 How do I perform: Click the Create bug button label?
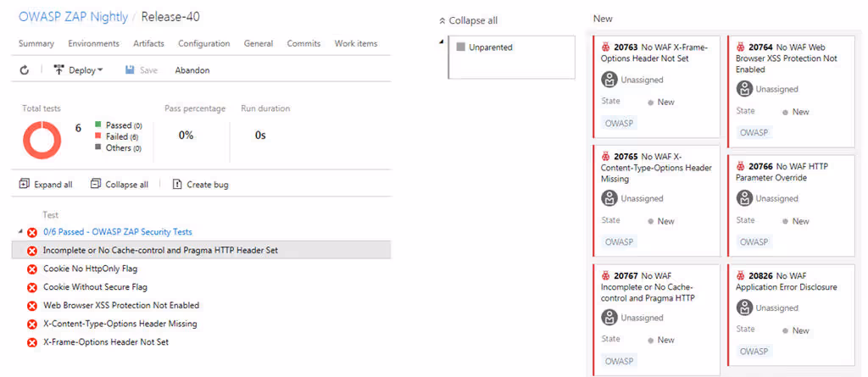208,185
